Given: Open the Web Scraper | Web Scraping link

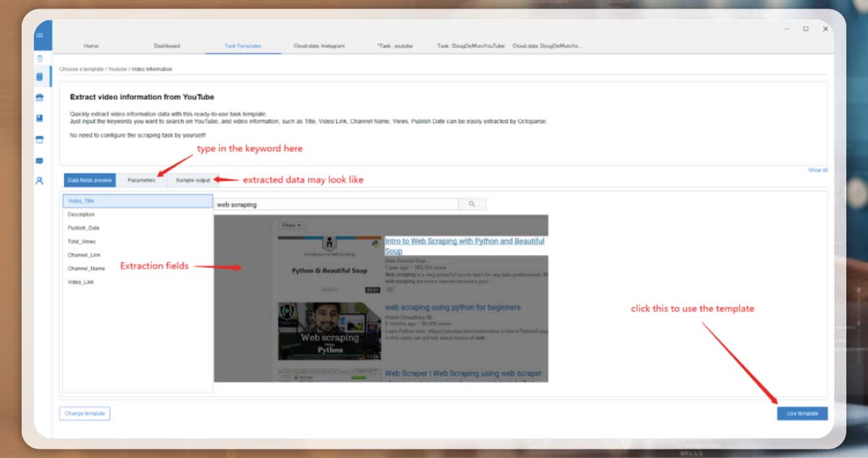Looking at the screenshot, I should tap(463, 373).
